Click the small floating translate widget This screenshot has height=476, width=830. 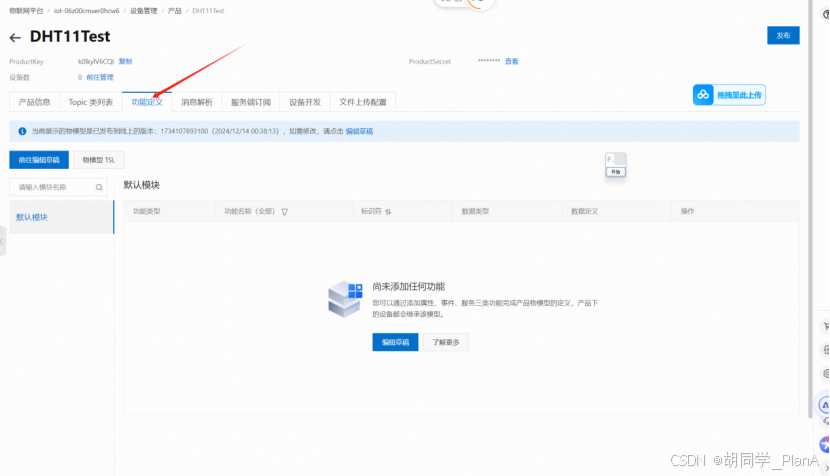click(x=616, y=165)
